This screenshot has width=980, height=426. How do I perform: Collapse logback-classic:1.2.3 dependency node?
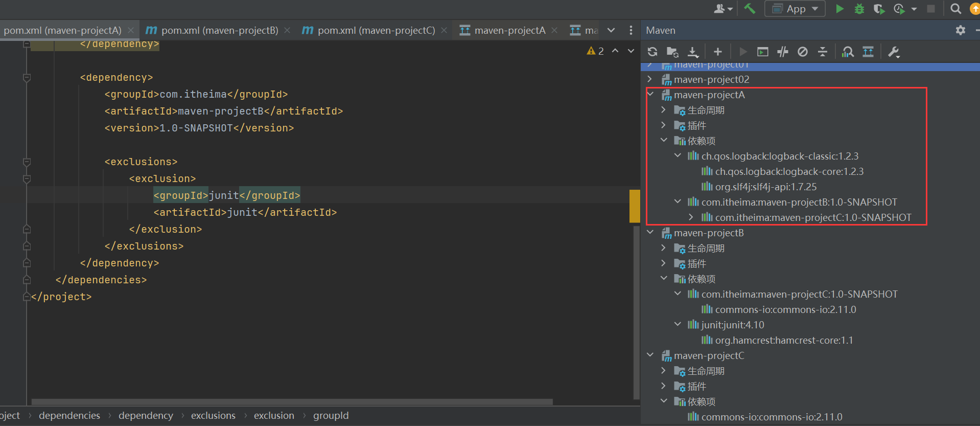click(x=678, y=155)
